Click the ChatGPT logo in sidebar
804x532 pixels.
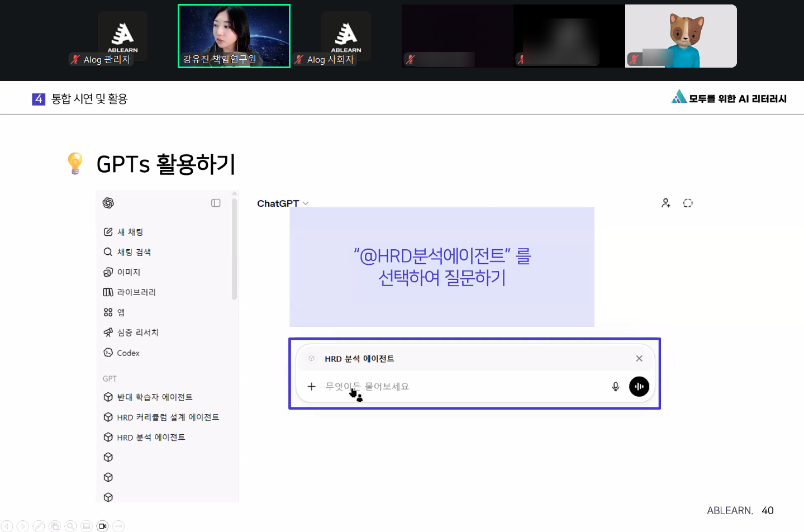pos(108,203)
